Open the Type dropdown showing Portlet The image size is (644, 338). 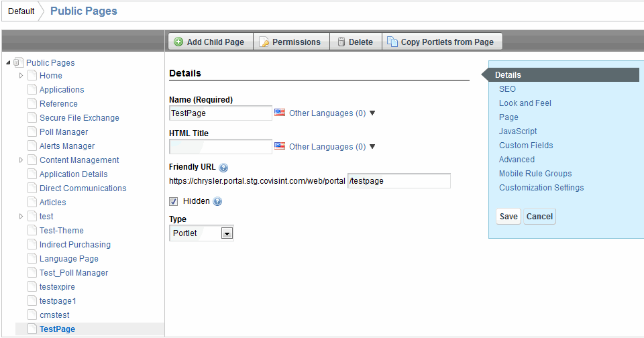[x=226, y=233]
